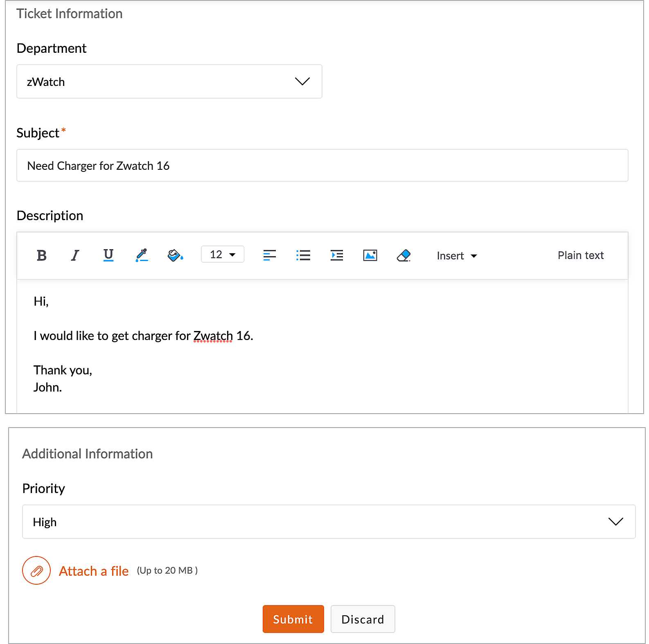Toggle underline formatting in description editor
The width and height of the screenshot is (649, 644).
coord(108,255)
